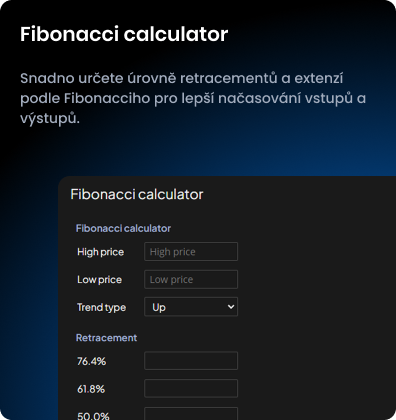
Task: Click the High price input field
Action: click(x=191, y=251)
